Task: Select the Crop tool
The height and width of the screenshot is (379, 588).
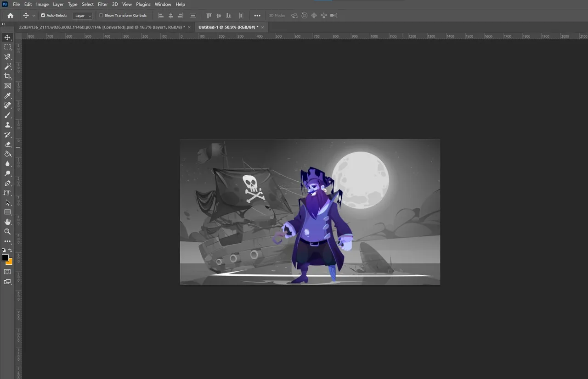Action: point(7,76)
